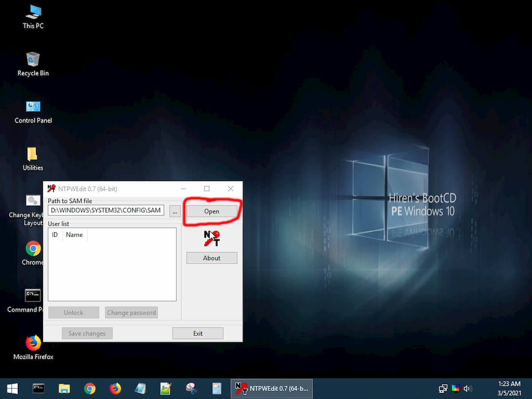Click the NTPWEdit taskbar button
The height and width of the screenshot is (399, 532).
click(x=272, y=389)
